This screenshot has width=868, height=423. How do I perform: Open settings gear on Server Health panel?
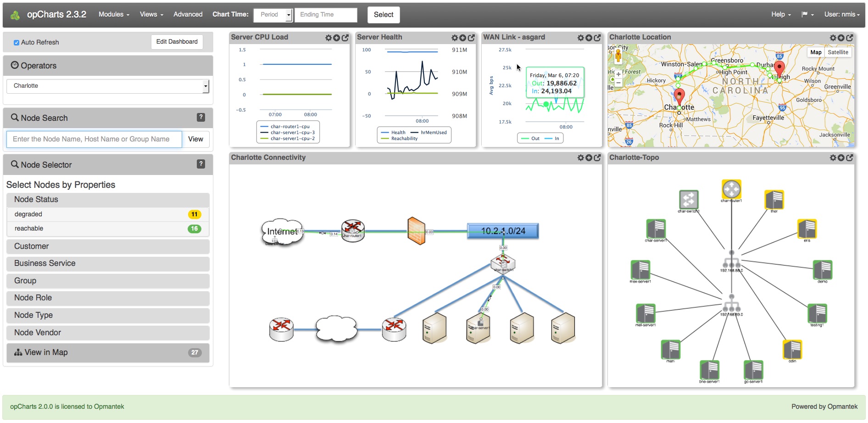(x=455, y=38)
